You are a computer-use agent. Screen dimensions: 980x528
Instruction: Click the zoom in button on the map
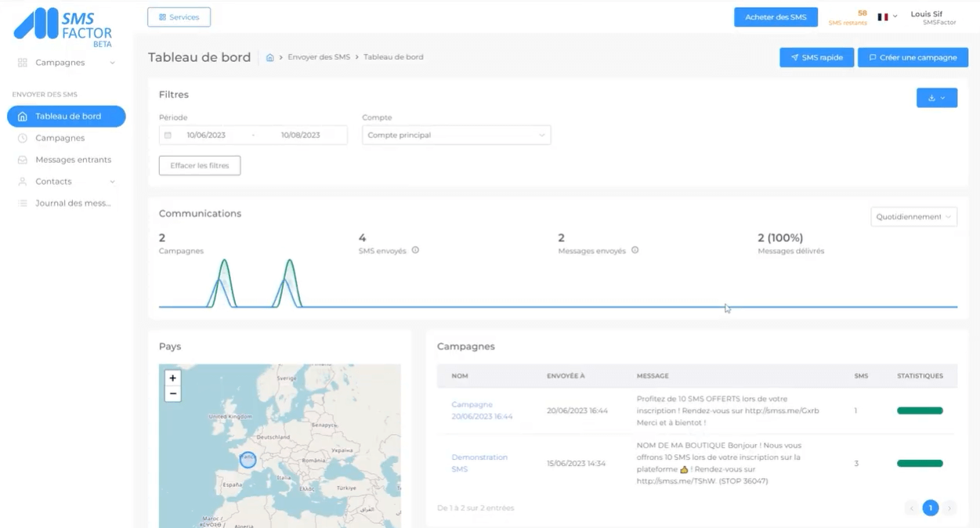pos(172,378)
